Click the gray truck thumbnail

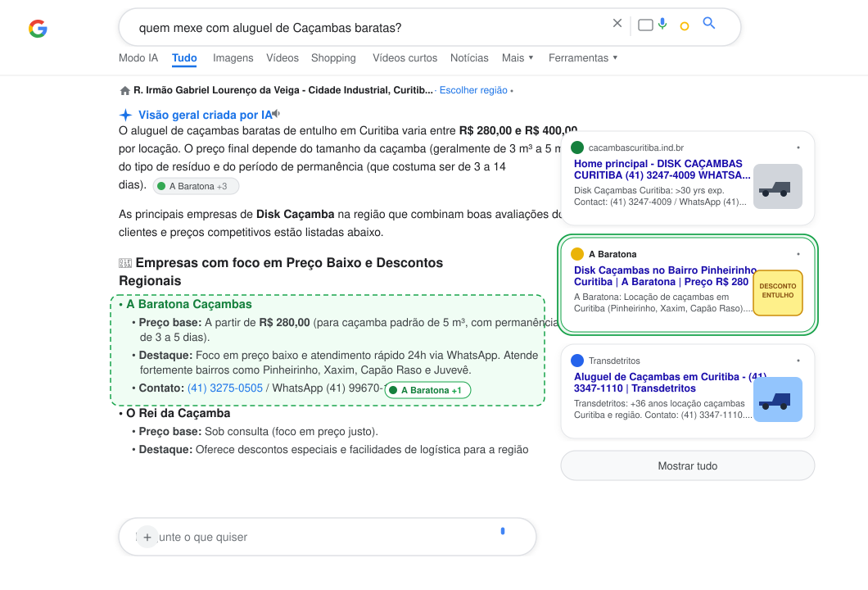[x=778, y=186]
